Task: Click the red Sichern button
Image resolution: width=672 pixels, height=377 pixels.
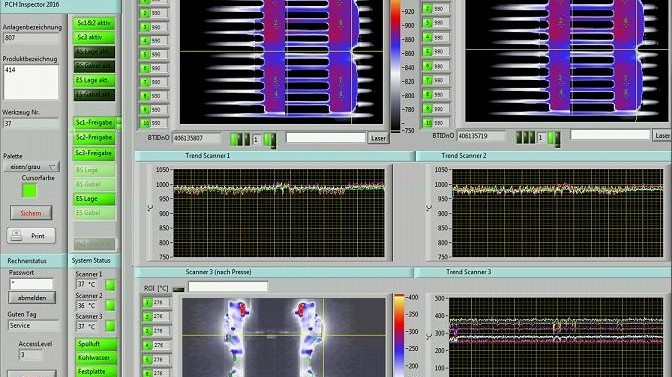Action: pyautogui.click(x=31, y=213)
